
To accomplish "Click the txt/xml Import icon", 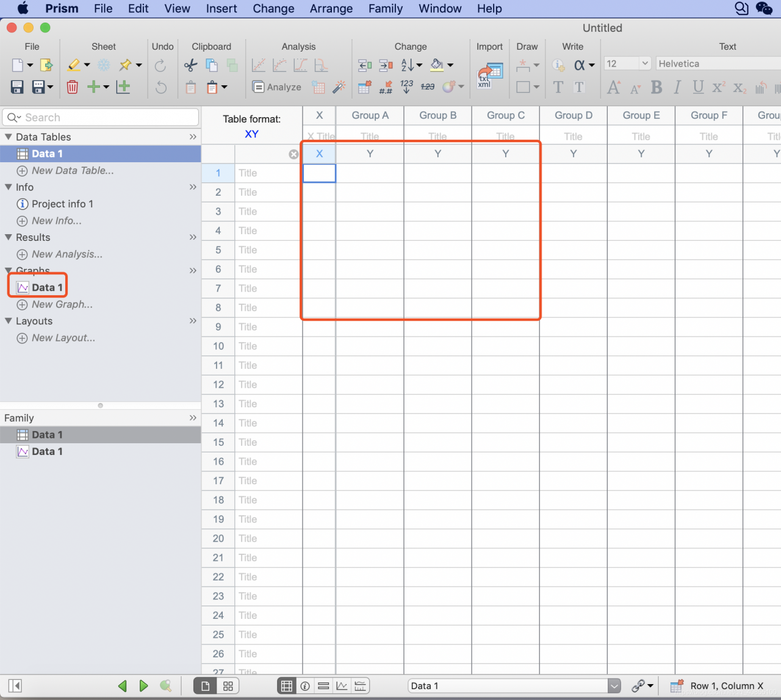I will point(490,76).
